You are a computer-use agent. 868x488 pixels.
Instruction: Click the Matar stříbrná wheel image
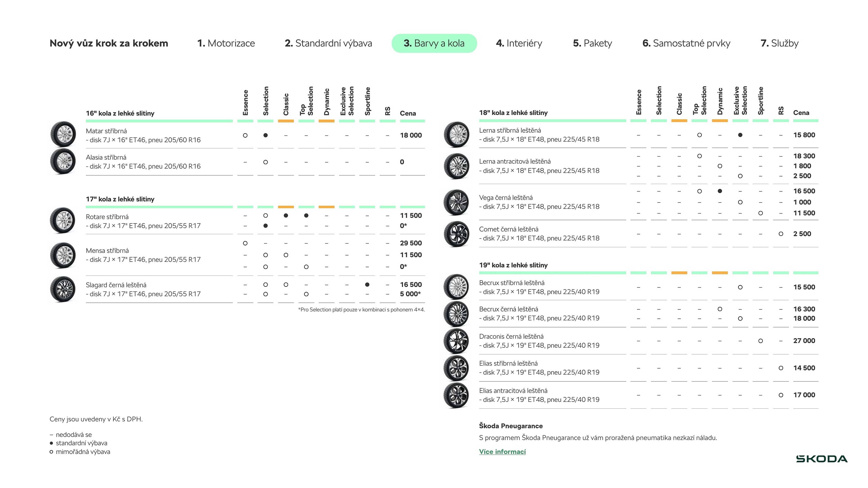[x=63, y=134]
